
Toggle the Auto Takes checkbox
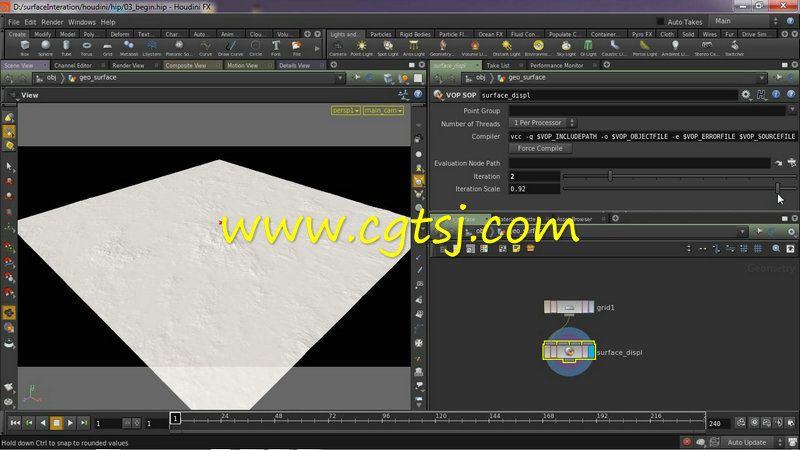660,22
